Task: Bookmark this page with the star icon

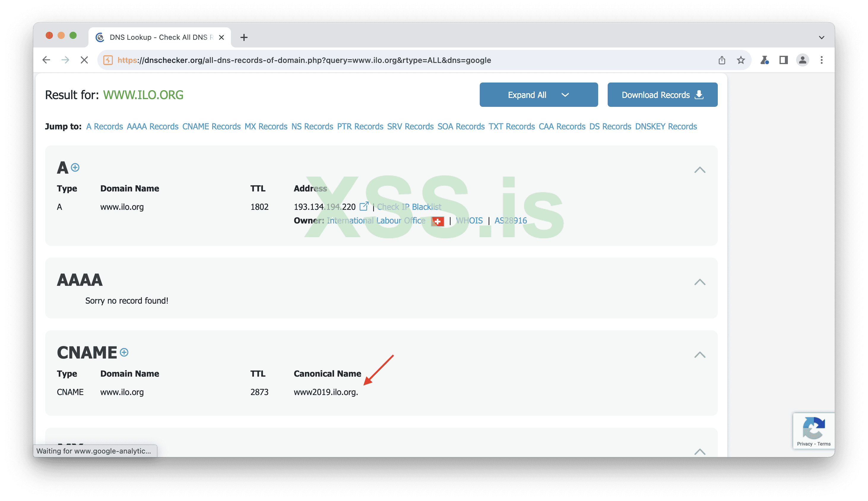Action: (741, 60)
